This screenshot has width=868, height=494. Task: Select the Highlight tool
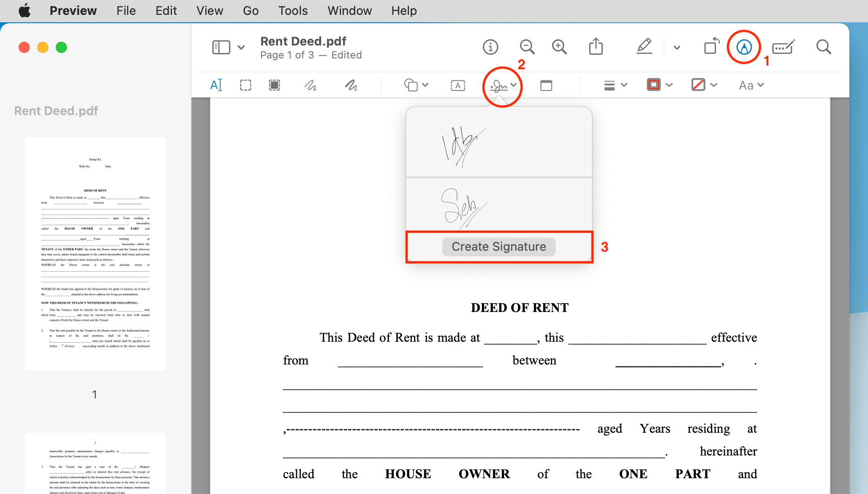click(x=644, y=46)
